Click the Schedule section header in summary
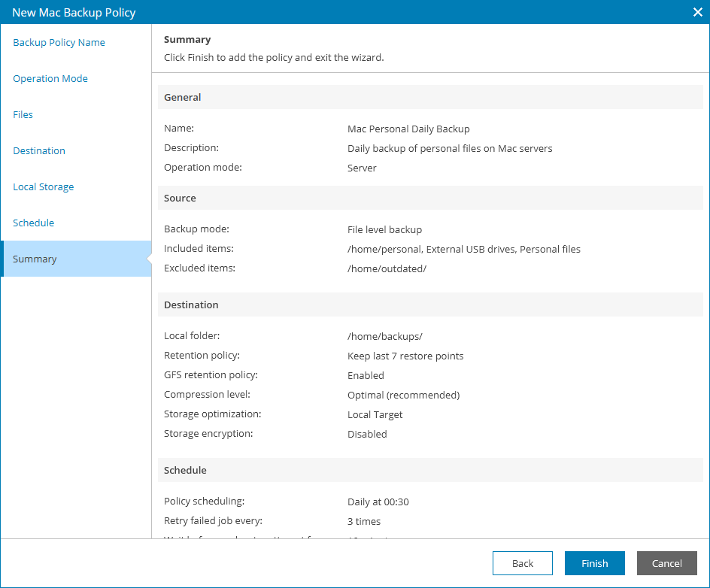 [x=186, y=470]
